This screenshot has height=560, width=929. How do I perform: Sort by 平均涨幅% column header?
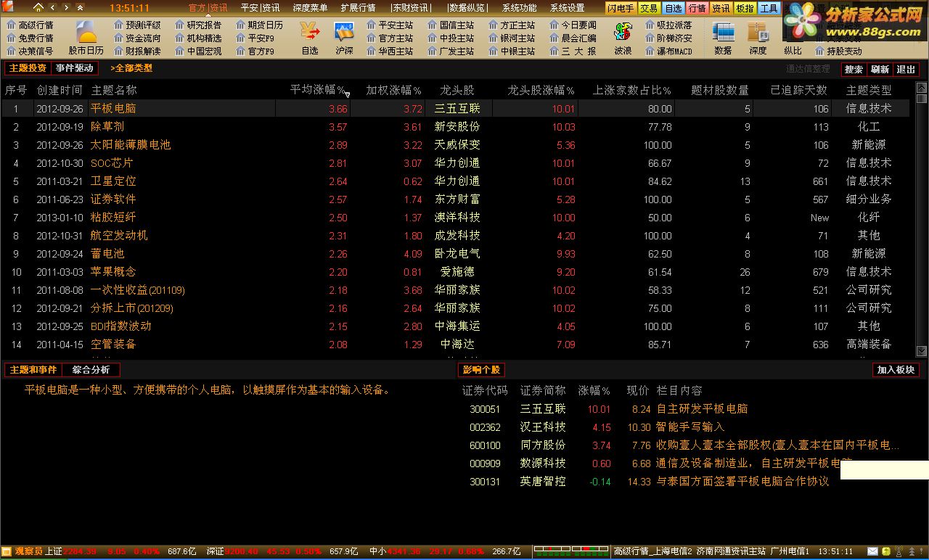coord(318,90)
